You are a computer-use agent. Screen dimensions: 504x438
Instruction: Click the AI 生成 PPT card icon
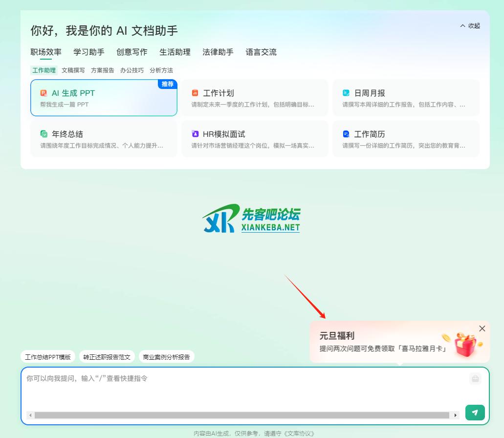[x=44, y=93]
